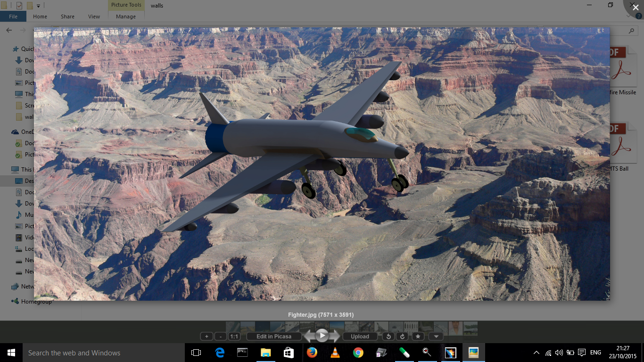Click the New folder icon in Explorer's title bar
The image size is (644, 362).
(x=30, y=6)
